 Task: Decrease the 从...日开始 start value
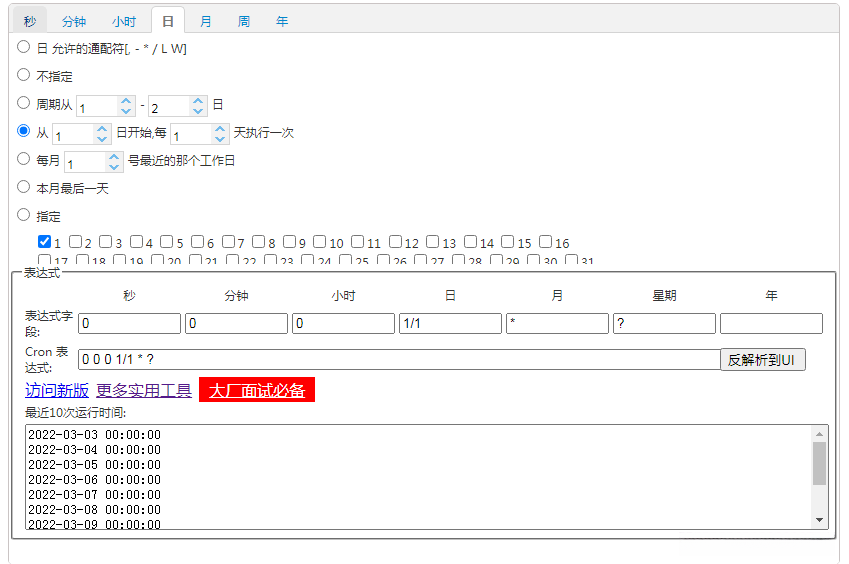point(102,139)
